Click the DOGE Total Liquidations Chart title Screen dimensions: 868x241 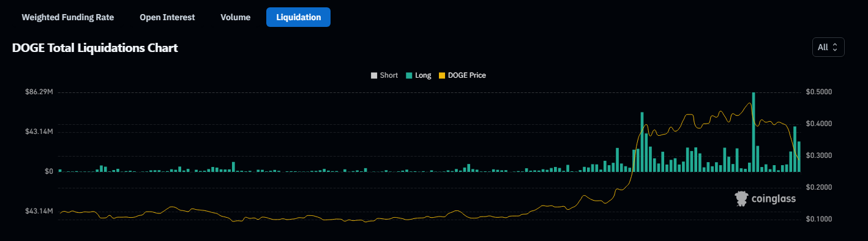click(x=95, y=48)
